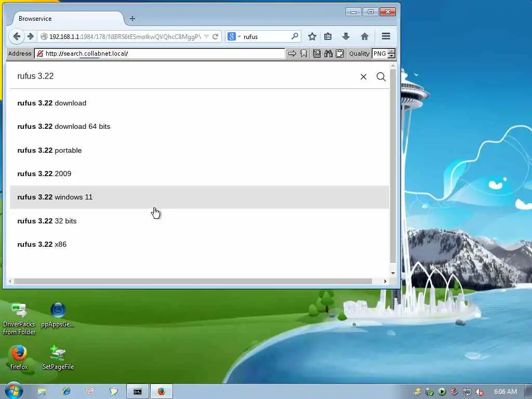Click the Quality PNG value field

pyautogui.click(x=380, y=54)
